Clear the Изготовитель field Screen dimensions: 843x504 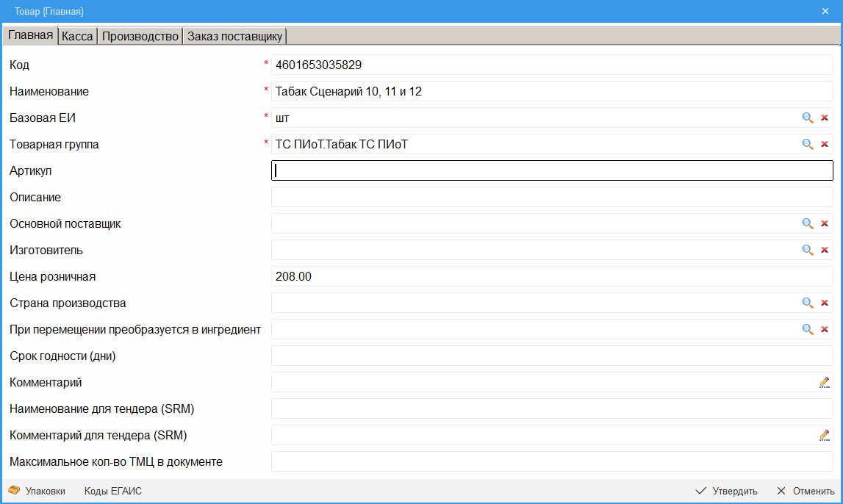825,250
